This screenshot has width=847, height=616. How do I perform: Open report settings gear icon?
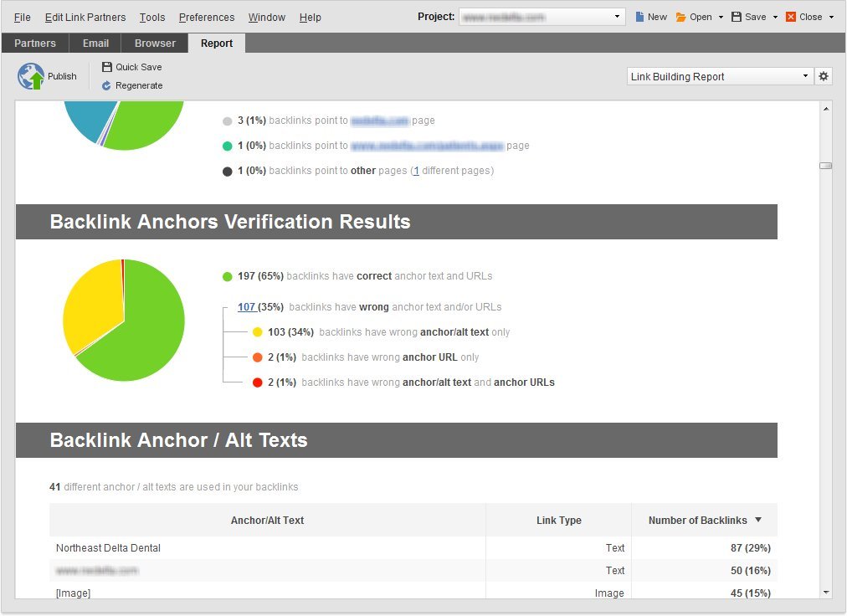click(x=824, y=76)
